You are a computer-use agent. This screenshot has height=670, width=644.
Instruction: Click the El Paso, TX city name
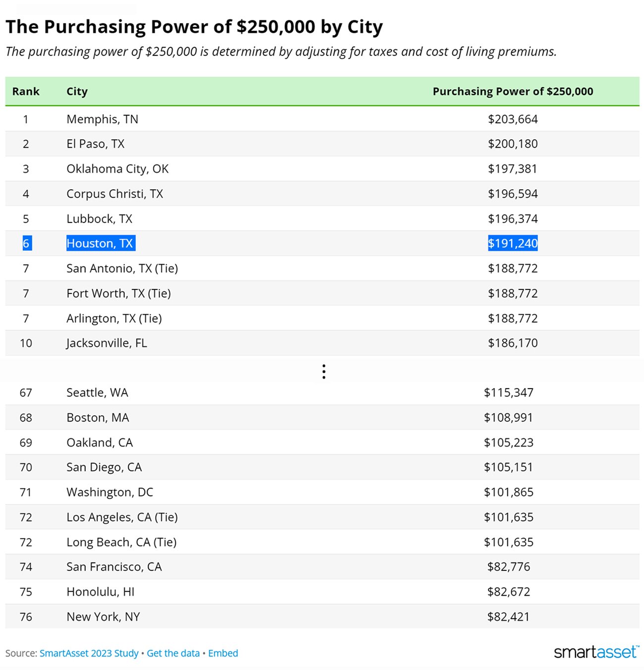click(x=95, y=144)
